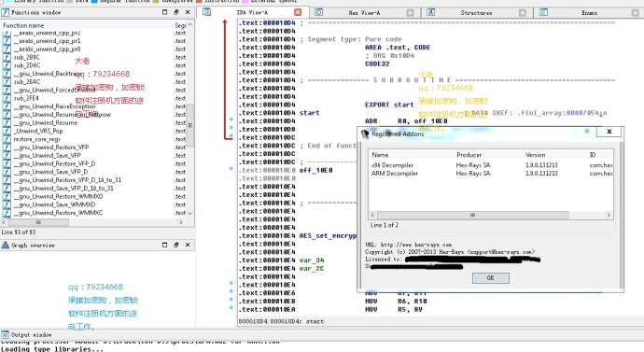The height and width of the screenshot is (352, 644).
Task: Close the Registered Addons dialog
Action: tap(609, 132)
